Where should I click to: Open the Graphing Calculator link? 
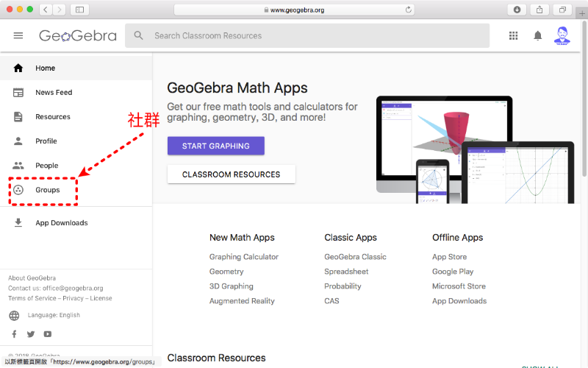tap(244, 257)
